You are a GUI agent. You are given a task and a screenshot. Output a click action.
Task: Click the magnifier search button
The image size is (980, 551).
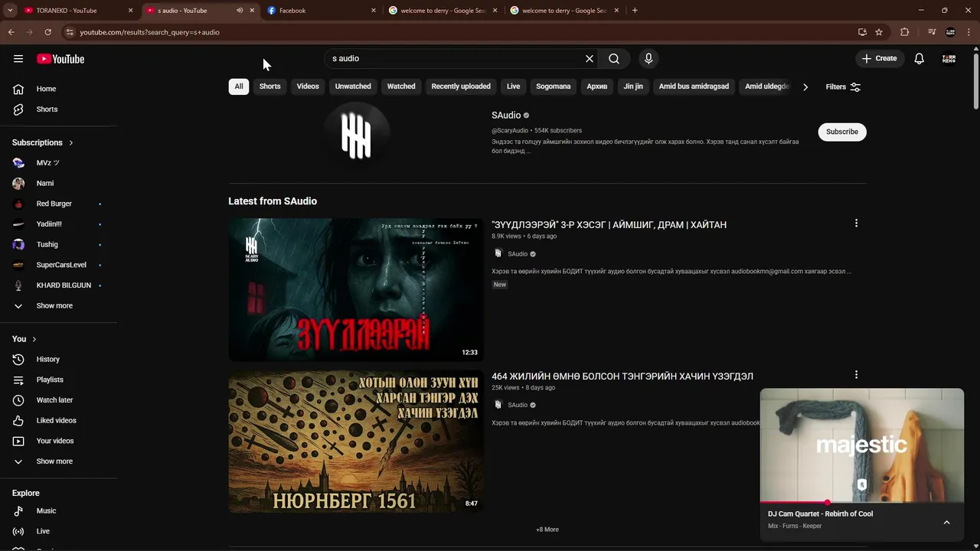(614, 59)
